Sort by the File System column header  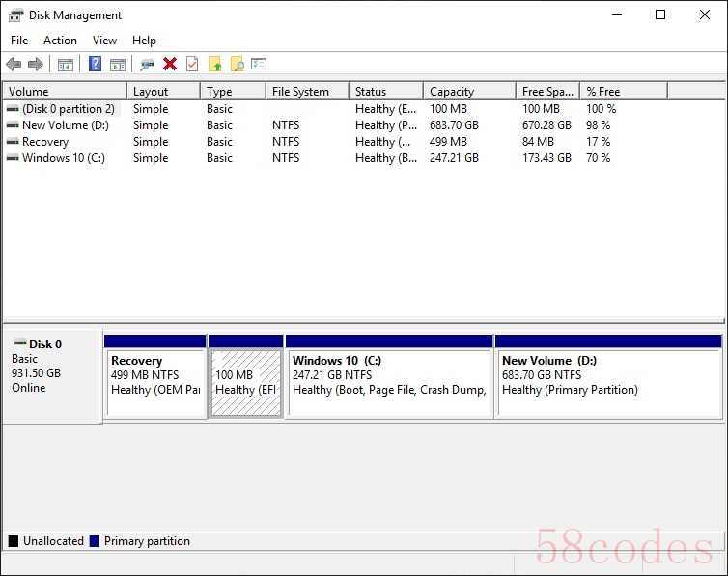coord(307,92)
